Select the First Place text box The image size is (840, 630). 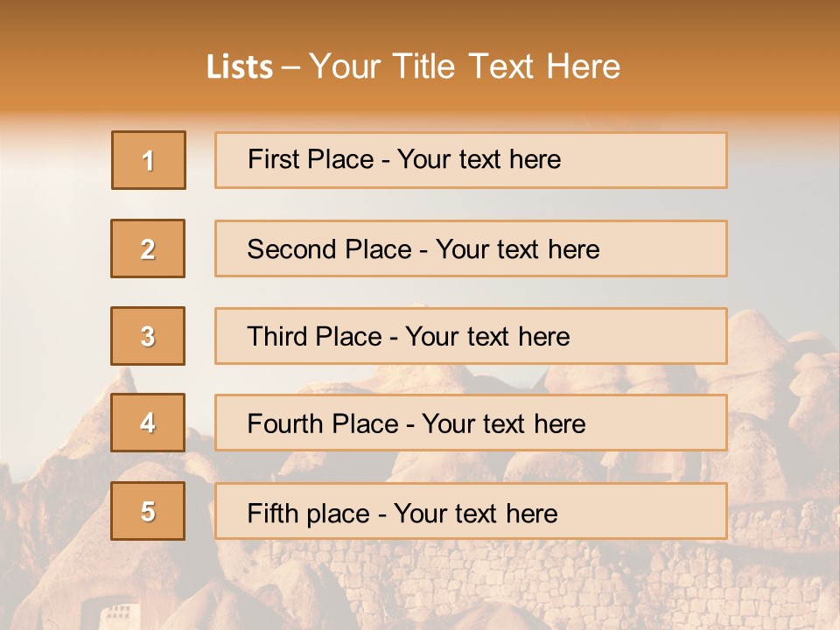coord(471,160)
